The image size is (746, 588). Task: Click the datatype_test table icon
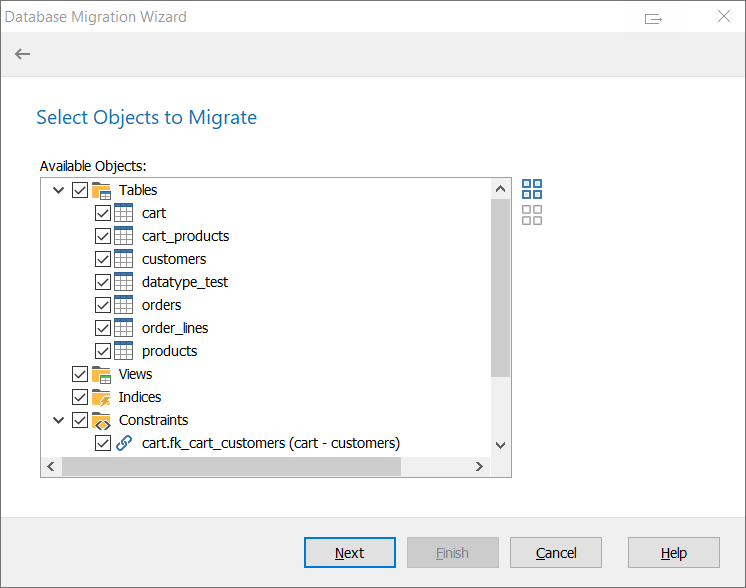click(x=124, y=282)
